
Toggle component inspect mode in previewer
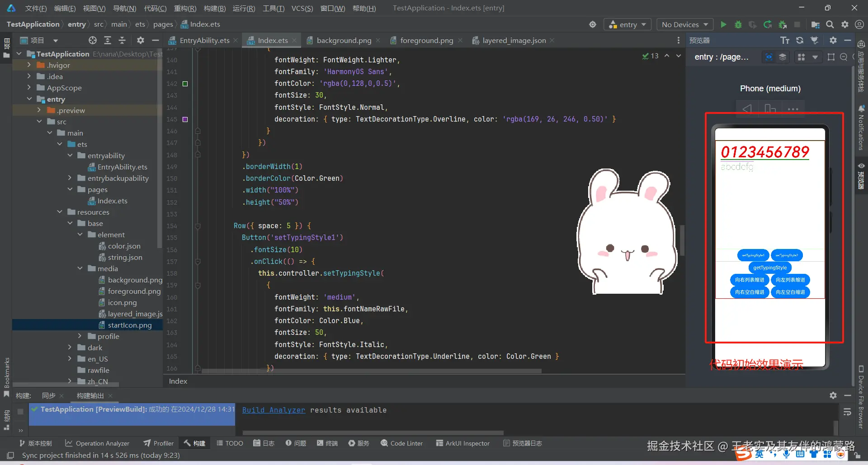pyautogui.click(x=769, y=57)
